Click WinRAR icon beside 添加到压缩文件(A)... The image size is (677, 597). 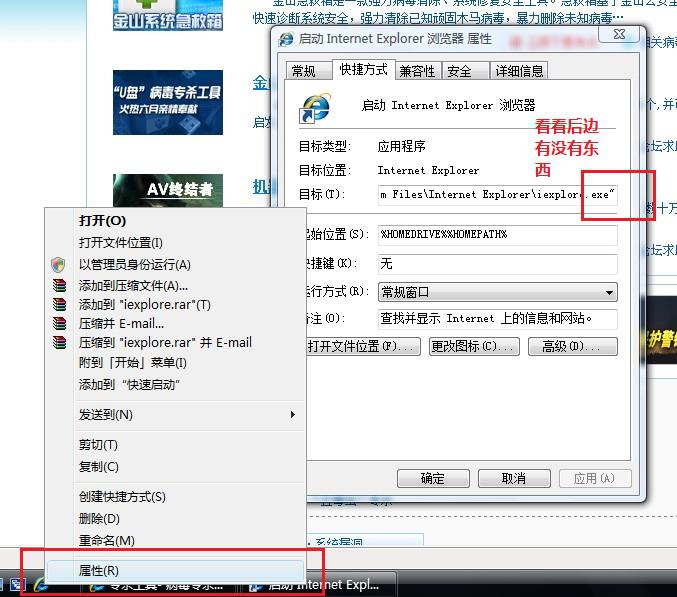(x=59, y=285)
